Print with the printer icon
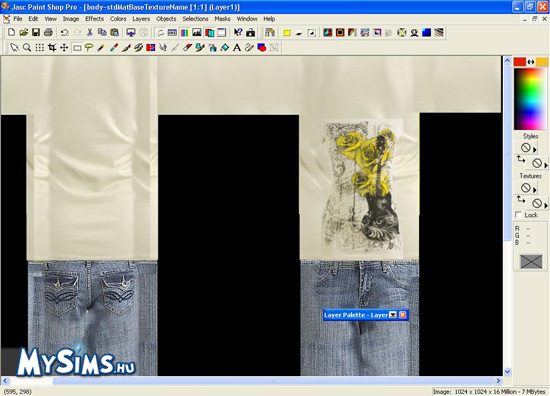The image size is (550, 396). pyautogui.click(x=48, y=33)
